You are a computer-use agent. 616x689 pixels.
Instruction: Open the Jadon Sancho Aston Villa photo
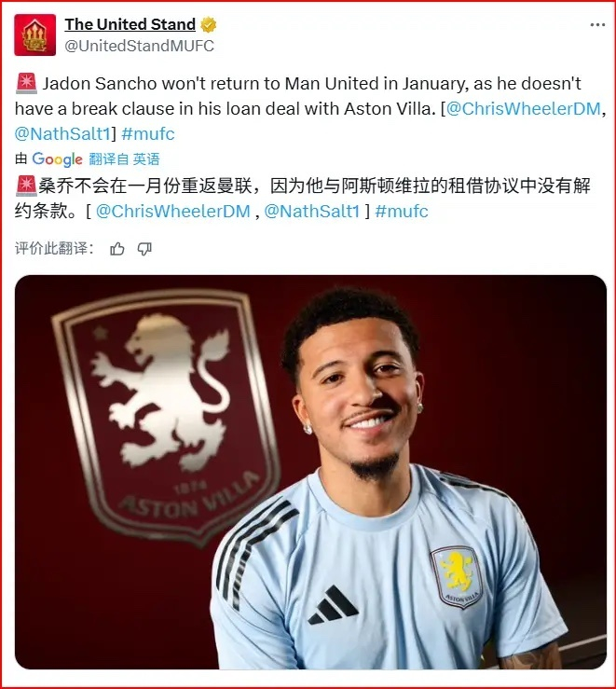point(311,473)
